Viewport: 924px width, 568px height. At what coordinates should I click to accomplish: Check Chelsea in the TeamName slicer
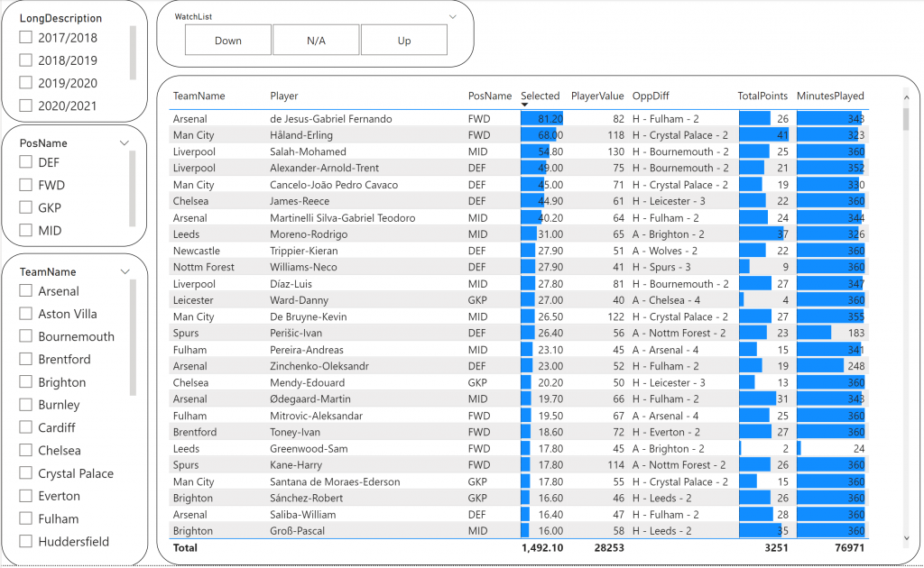25,450
